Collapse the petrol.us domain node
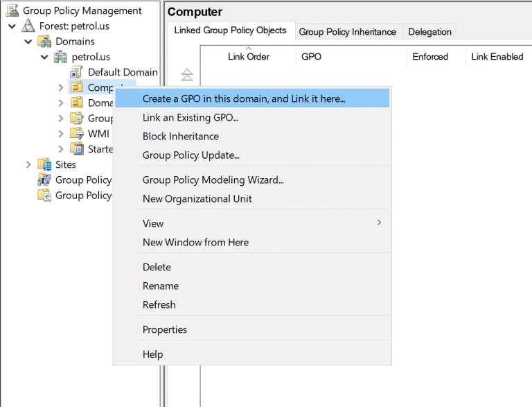Image resolution: width=532 pixels, height=407 pixels. point(44,57)
